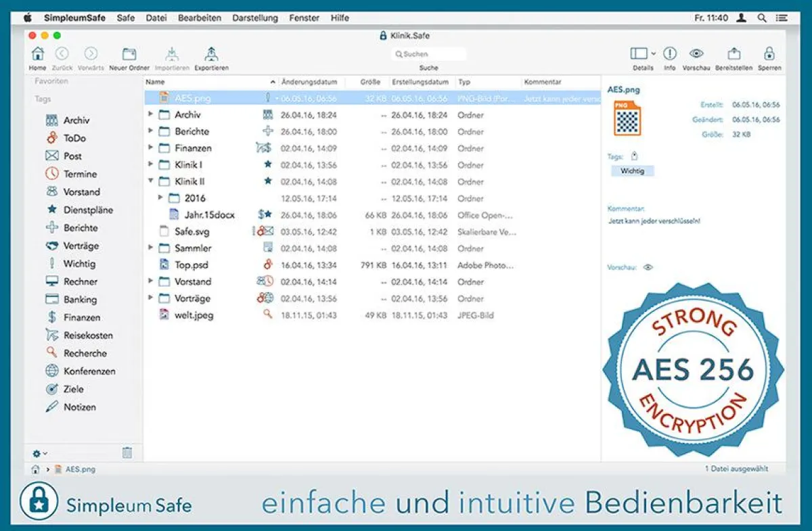This screenshot has width=812, height=531.
Task: Open Vorschau with the eye icon
Action: coord(697,53)
